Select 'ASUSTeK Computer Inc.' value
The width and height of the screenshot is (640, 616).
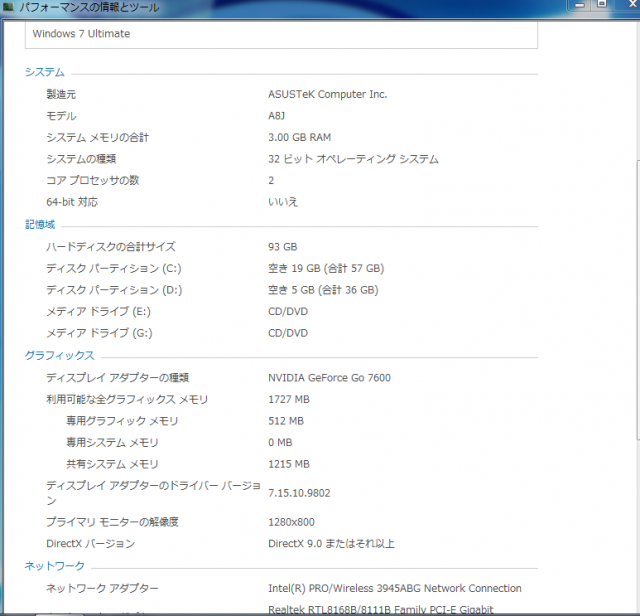coord(327,94)
